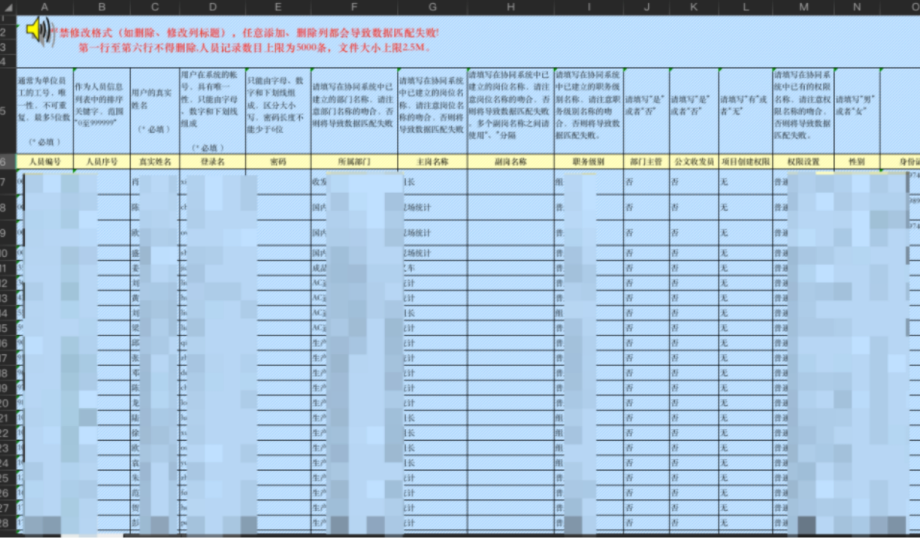The height and width of the screenshot is (539, 920).
Task: Click cell L9 containing 无
Action: point(745,233)
